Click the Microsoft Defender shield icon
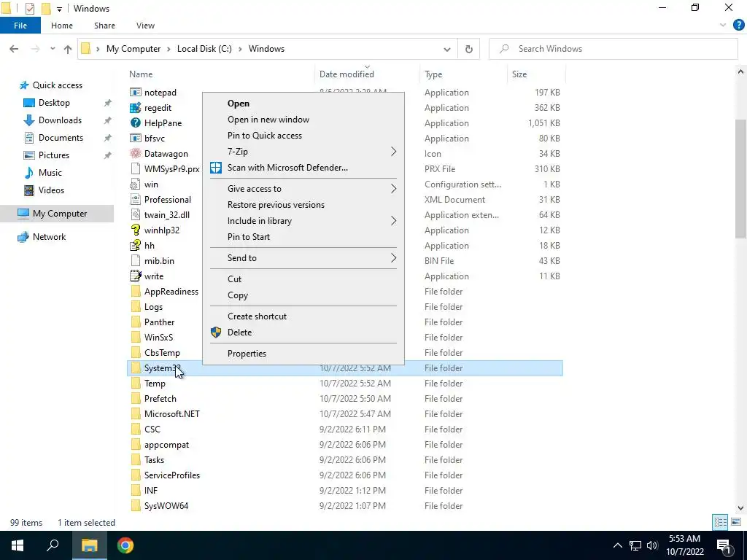Screen dimensions: 747x560 coord(216,168)
